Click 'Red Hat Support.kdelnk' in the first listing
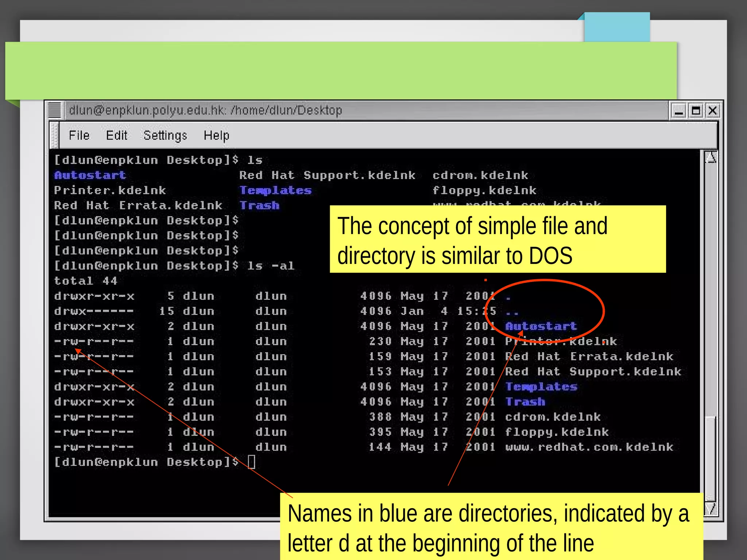This screenshot has height=560, width=747. pos(327,175)
